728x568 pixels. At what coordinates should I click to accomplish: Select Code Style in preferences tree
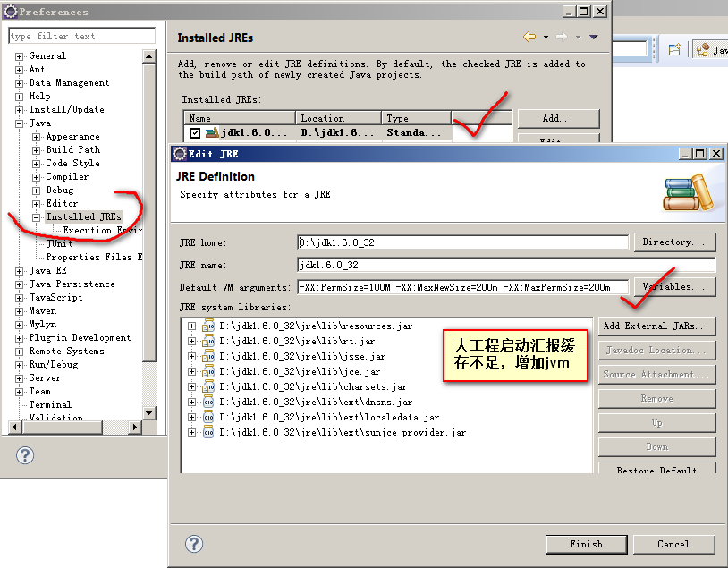pos(72,163)
